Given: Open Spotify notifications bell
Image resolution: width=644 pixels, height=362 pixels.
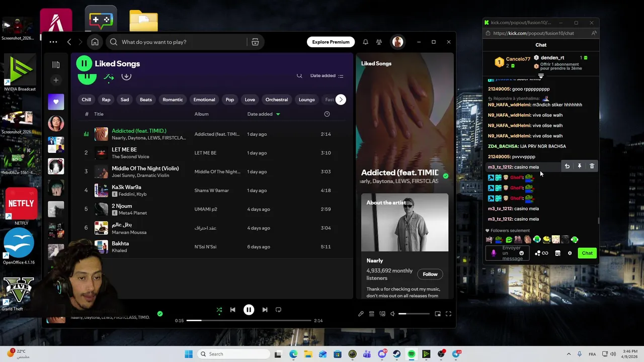Looking at the screenshot, I should point(366,42).
